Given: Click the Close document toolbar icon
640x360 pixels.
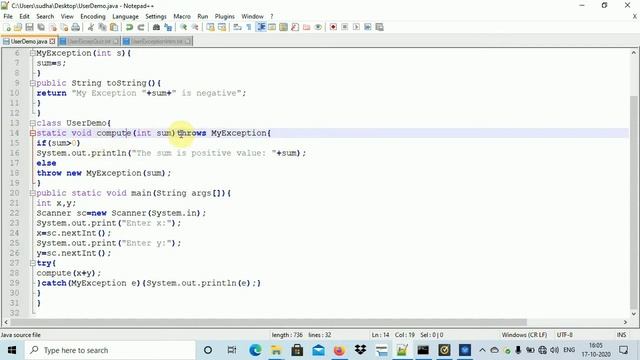Looking at the screenshot, I should point(53,27).
